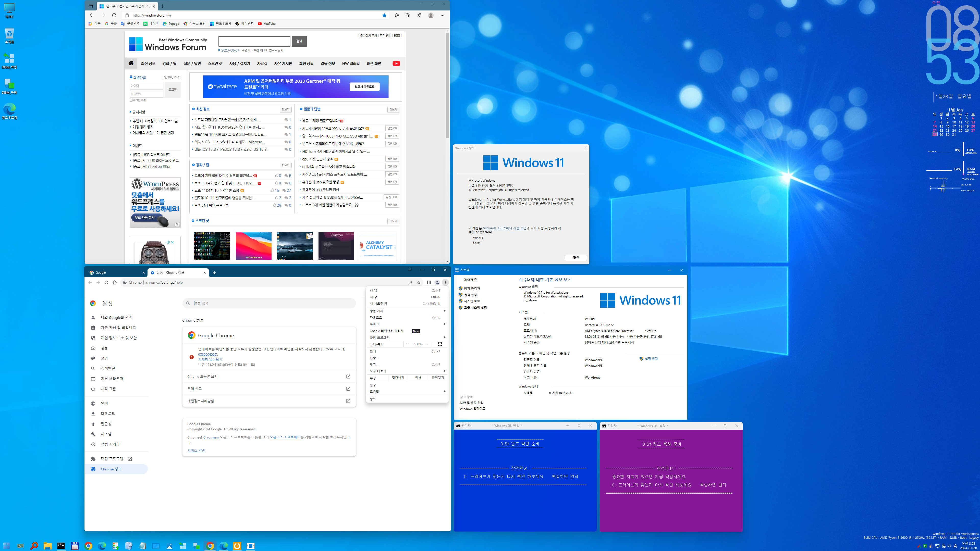The image size is (980, 551).
Task: Click 장치 관리자 in 시스템 window
Action: tap(472, 288)
